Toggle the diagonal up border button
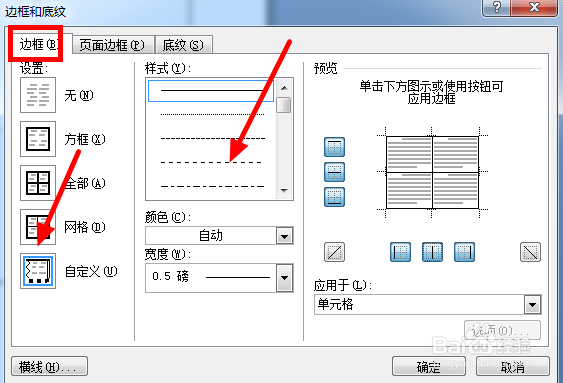This screenshot has width=563, height=383. pyautogui.click(x=334, y=252)
